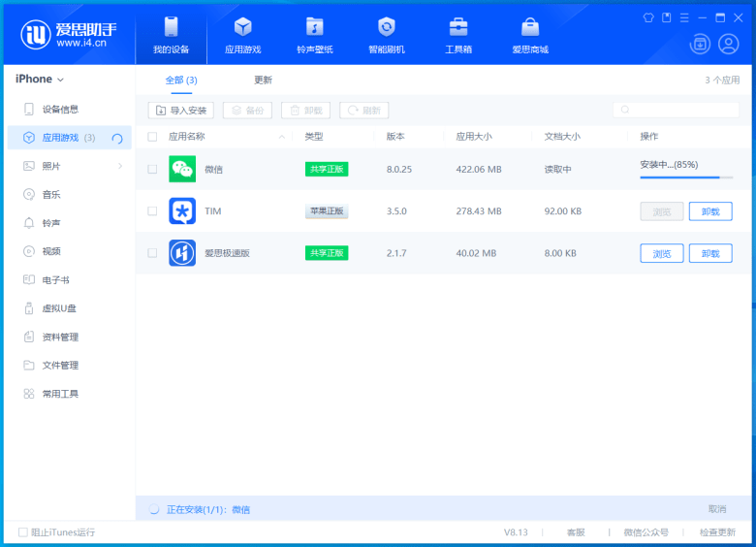
Task: Click the 共享正版 badge for 微信
Action: click(327, 169)
